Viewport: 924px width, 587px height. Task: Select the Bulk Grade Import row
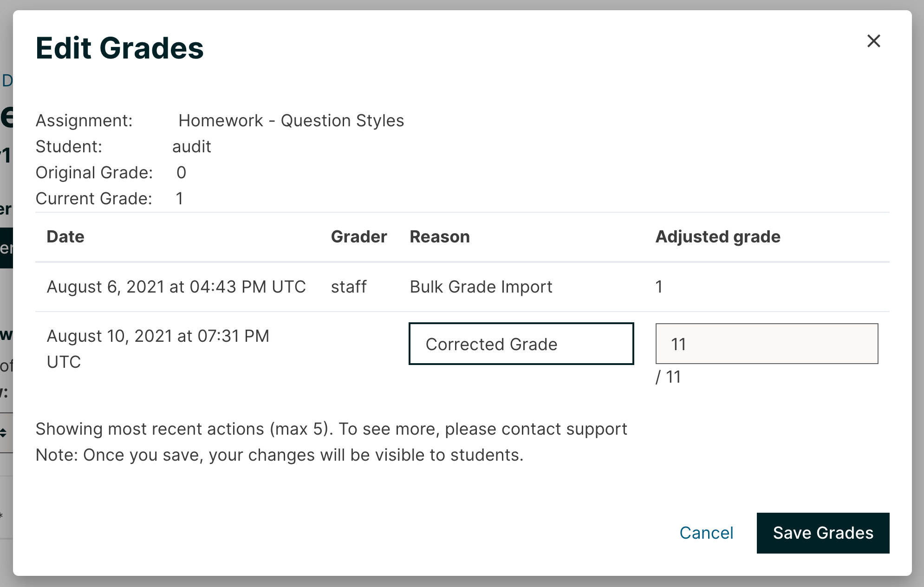click(x=481, y=287)
